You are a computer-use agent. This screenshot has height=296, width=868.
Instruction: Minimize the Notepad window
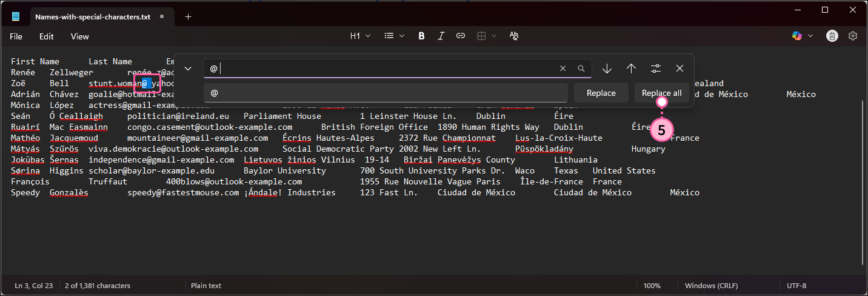797,10
